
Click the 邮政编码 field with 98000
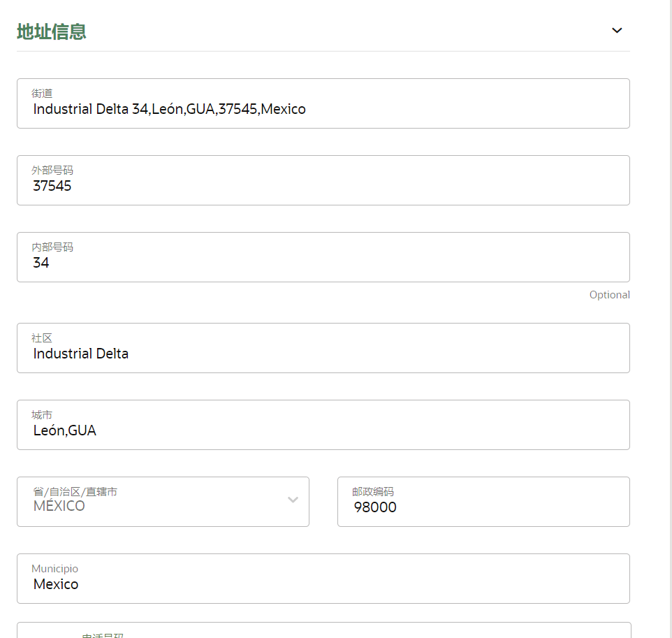pos(483,507)
